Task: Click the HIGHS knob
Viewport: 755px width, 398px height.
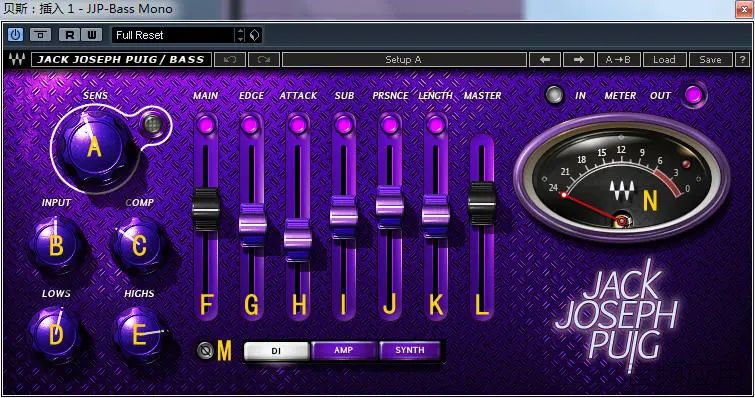Action: pyautogui.click(x=139, y=334)
